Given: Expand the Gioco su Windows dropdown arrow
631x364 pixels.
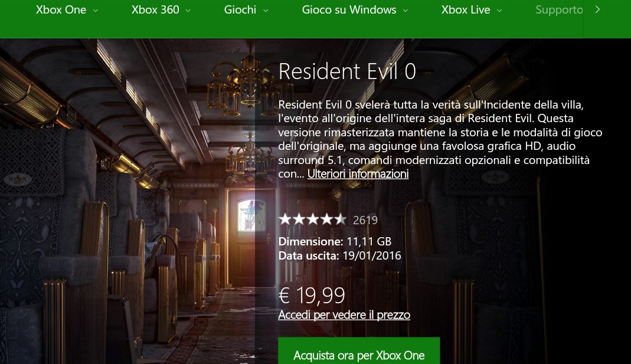Looking at the screenshot, I should [x=406, y=11].
